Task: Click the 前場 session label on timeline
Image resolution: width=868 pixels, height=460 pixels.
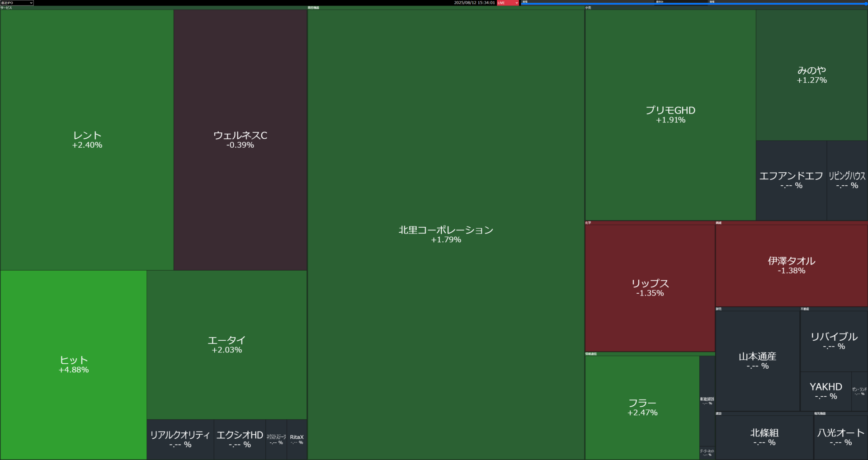Action: (x=525, y=2)
